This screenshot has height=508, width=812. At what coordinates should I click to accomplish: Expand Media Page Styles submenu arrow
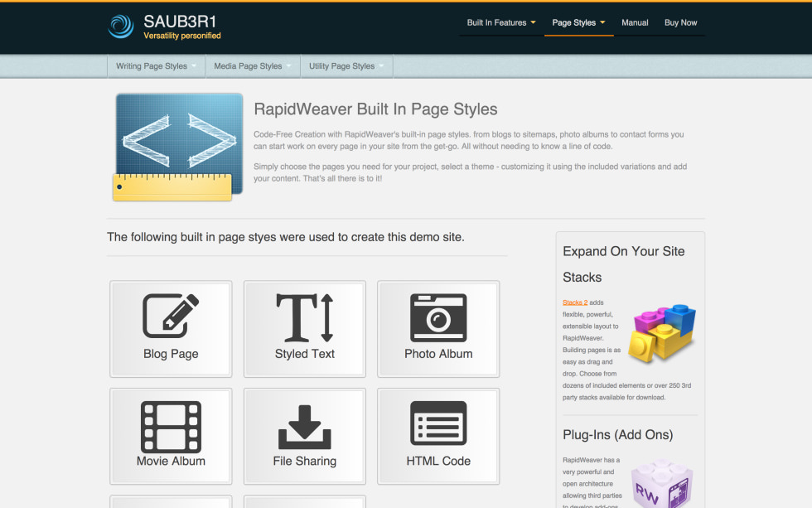[288, 65]
